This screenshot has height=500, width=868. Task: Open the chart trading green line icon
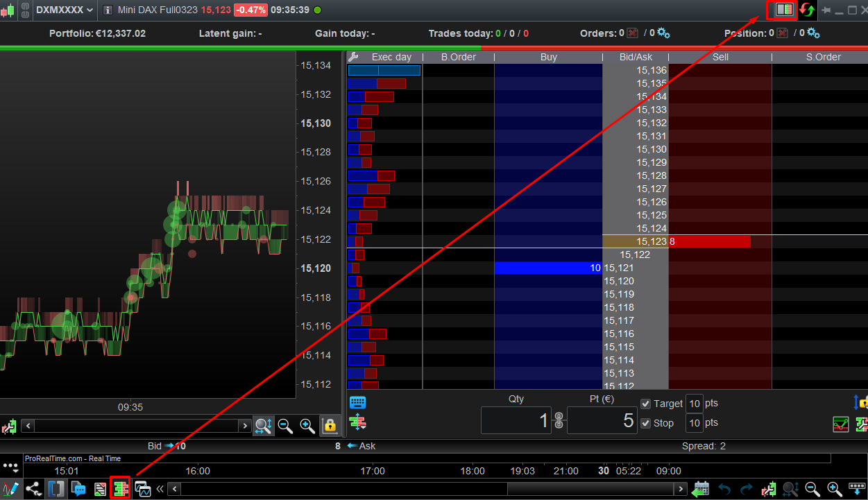pos(841,424)
